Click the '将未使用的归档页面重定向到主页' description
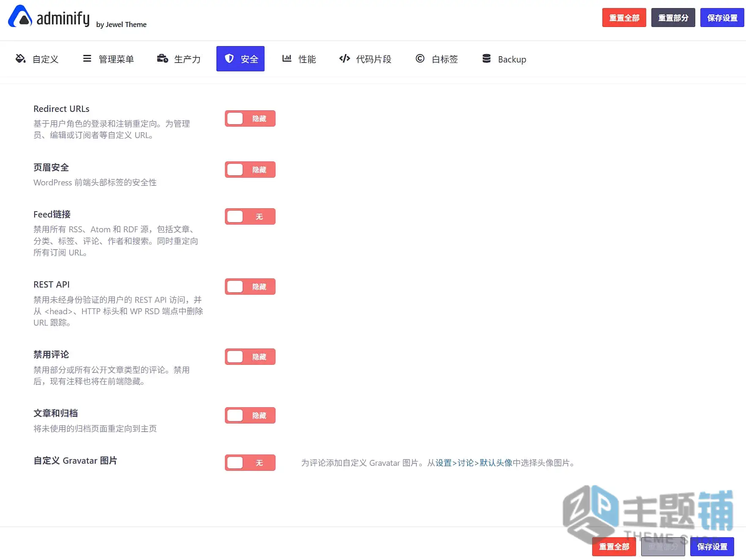Viewport: 746px width, 560px height. click(95, 429)
